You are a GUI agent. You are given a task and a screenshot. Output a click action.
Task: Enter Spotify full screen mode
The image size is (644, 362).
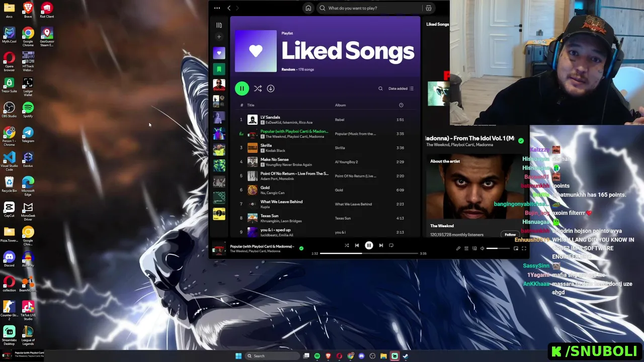524,248
